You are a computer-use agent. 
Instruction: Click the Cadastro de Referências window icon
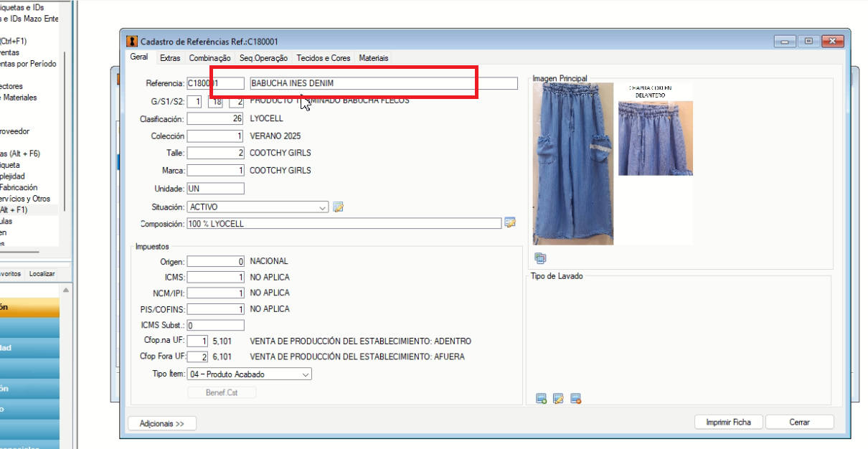131,41
